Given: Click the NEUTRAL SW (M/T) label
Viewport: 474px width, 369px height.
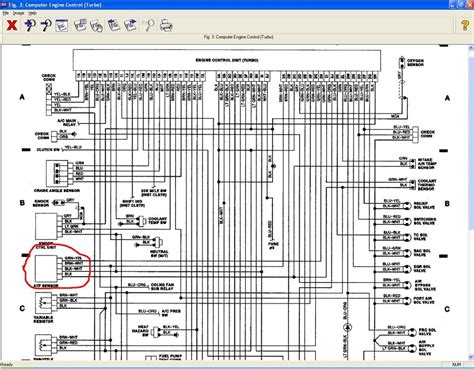Looking at the screenshot, I should click(159, 254).
